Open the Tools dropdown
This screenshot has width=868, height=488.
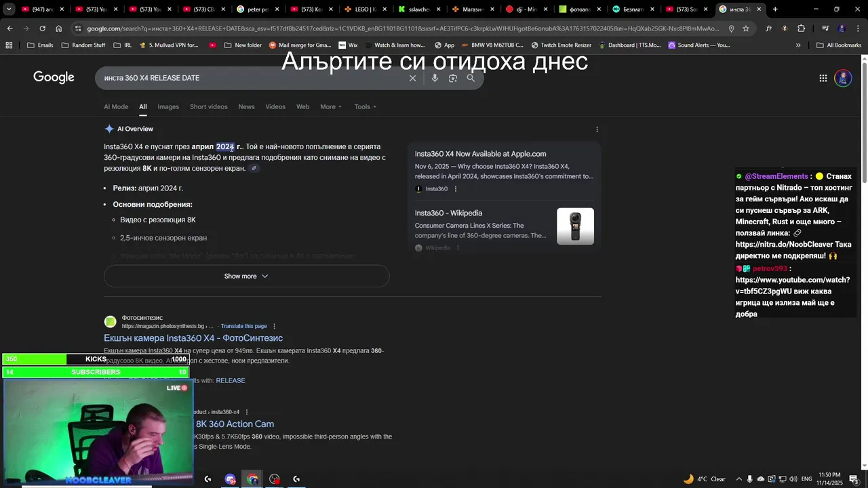point(365,106)
